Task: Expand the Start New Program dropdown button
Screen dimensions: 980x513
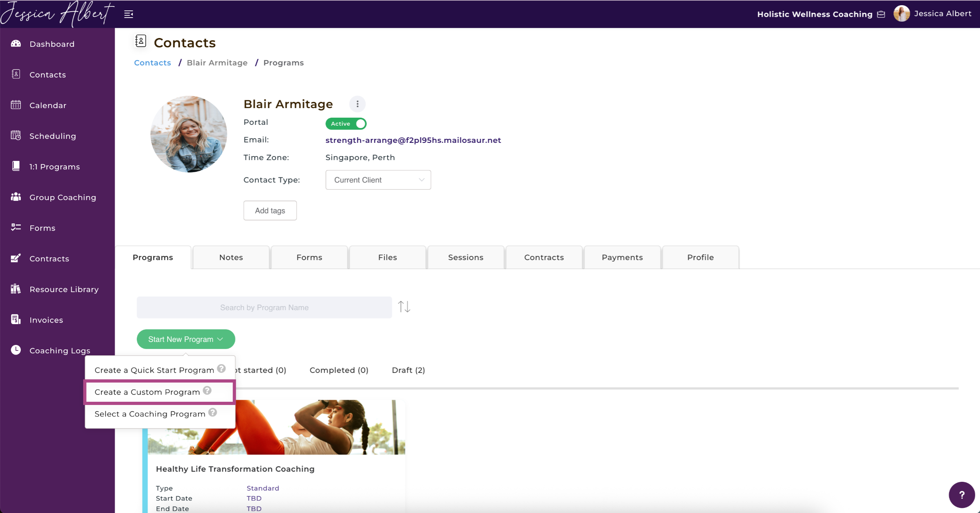Action: (x=186, y=339)
